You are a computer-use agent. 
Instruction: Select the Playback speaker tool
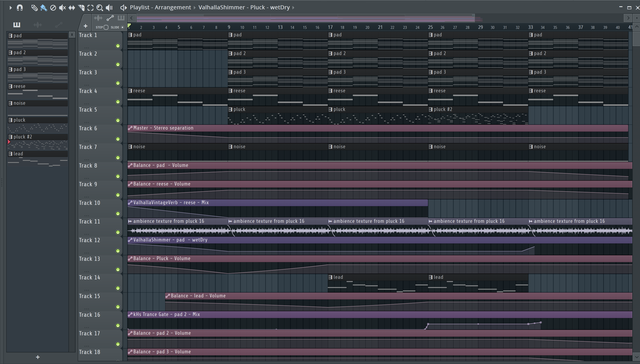point(109,8)
